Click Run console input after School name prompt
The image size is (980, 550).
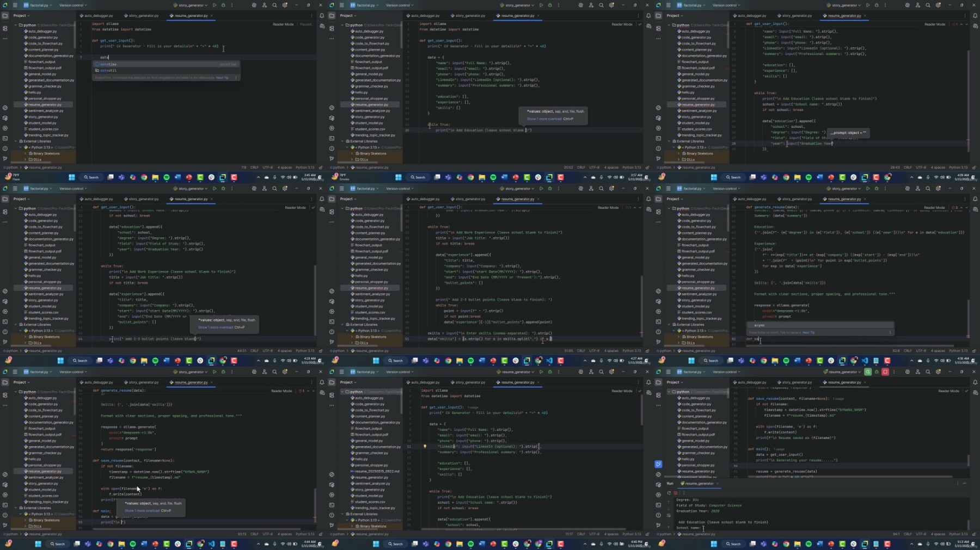point(703,528)
